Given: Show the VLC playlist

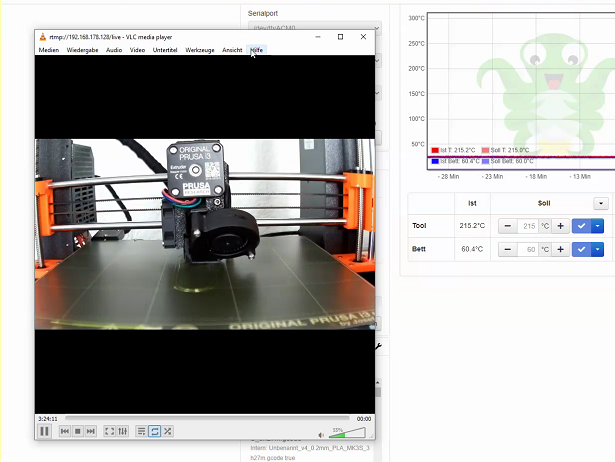Looking at the screenshot, I should coord(141,431).
